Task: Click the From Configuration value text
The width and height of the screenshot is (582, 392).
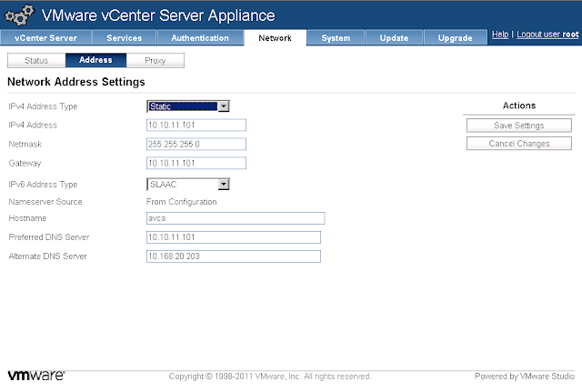Action: [x=182, y=202]
